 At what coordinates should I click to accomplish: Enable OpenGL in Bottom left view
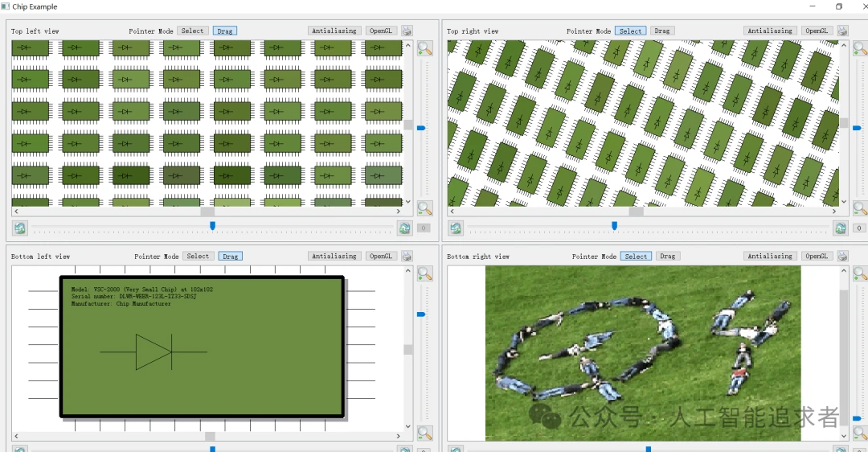pos(381,257)
